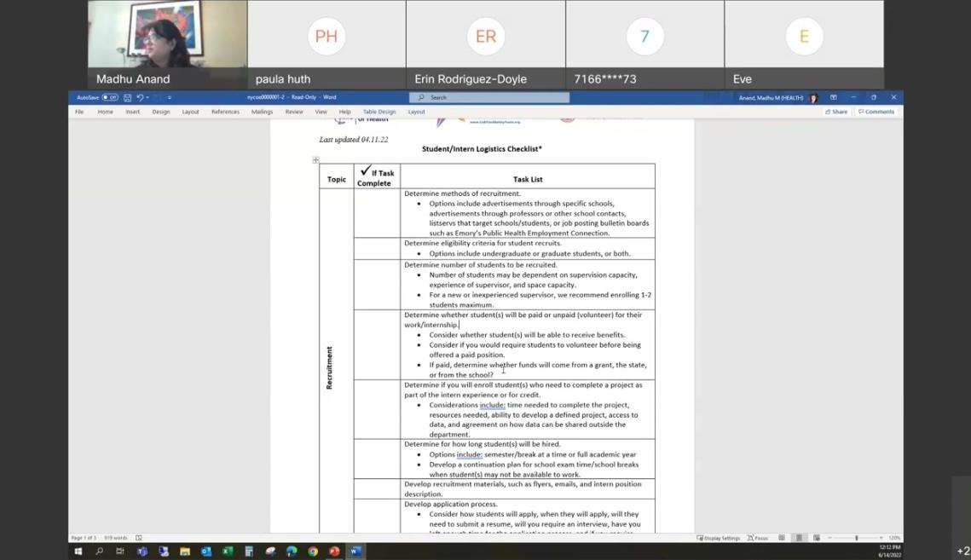Expand the Undo history dropdown arrow
971x560 pixels.
(x=147, y=98)
